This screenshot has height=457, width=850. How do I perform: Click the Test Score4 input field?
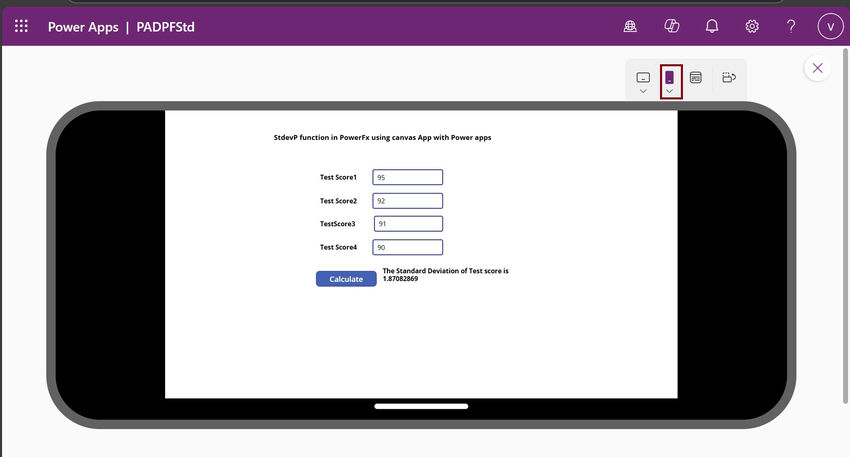tap(408, 247)
